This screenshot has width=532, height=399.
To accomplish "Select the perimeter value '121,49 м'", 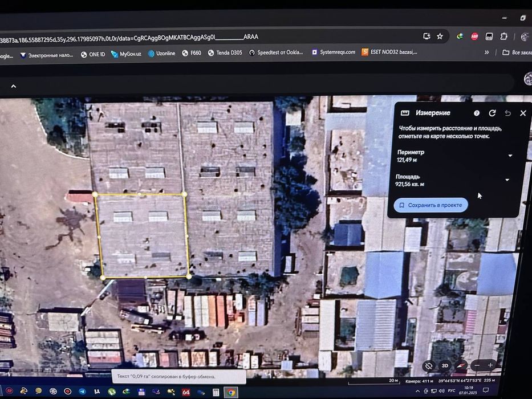I will (x=407, y=160).
